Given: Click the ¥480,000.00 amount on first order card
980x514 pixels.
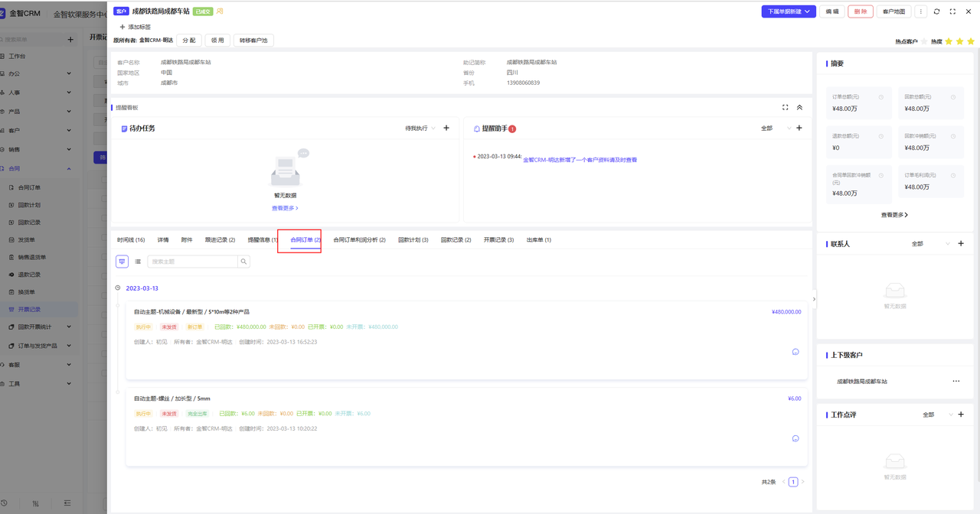Looking at the screenshot, I should (786, 312).
